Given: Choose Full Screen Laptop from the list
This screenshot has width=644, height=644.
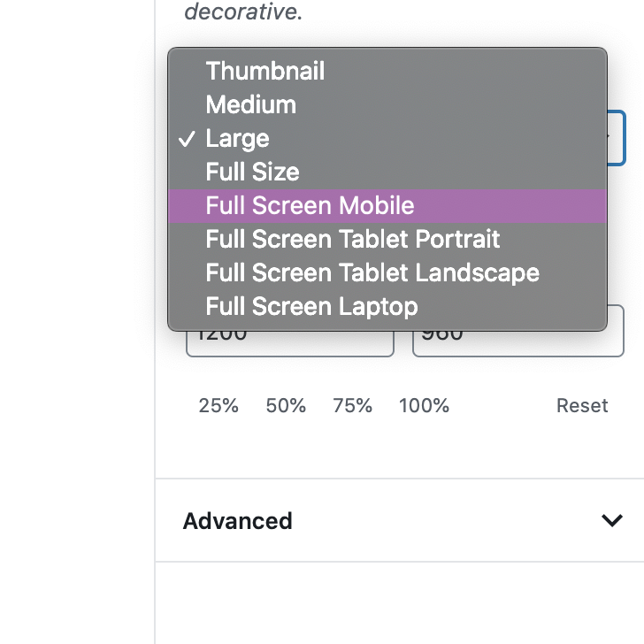Looking at the screenshot, I should pyautogui.click(x=387, y=307).
